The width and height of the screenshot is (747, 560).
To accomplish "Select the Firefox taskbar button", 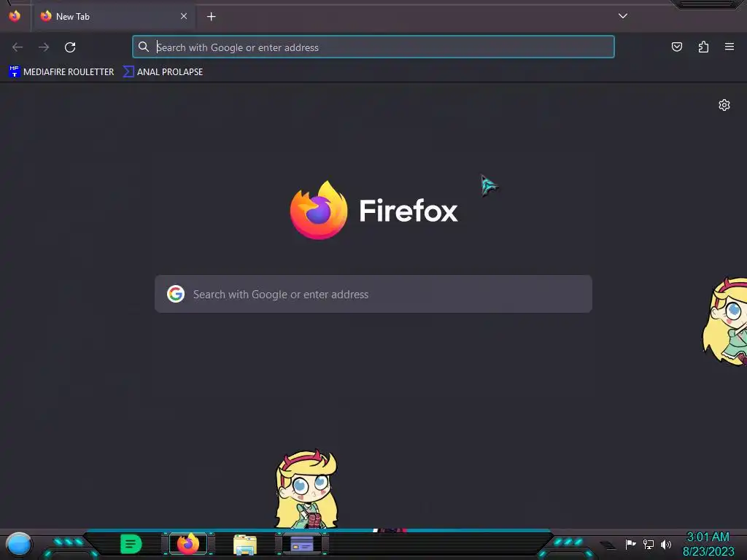I will (188, 544).
